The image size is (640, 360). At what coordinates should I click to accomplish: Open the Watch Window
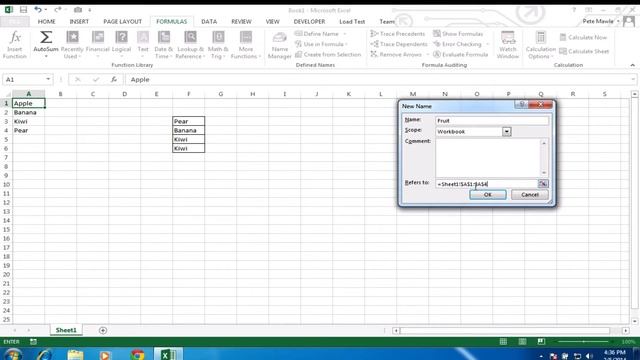(508, 45)
